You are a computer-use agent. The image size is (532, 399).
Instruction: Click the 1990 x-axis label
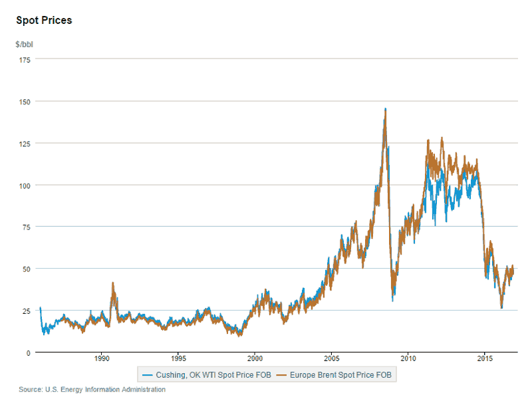pos(102,358)
